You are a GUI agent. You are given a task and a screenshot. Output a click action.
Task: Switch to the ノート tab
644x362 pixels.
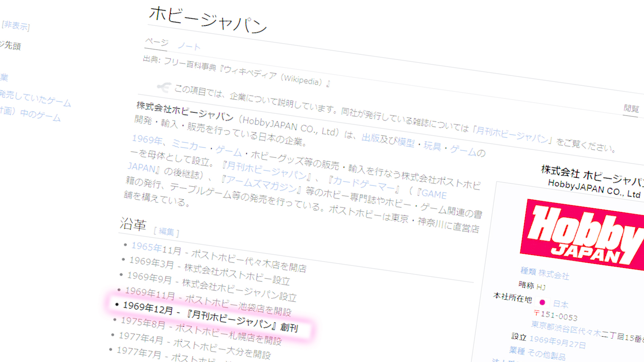click(x=189, y=46)
